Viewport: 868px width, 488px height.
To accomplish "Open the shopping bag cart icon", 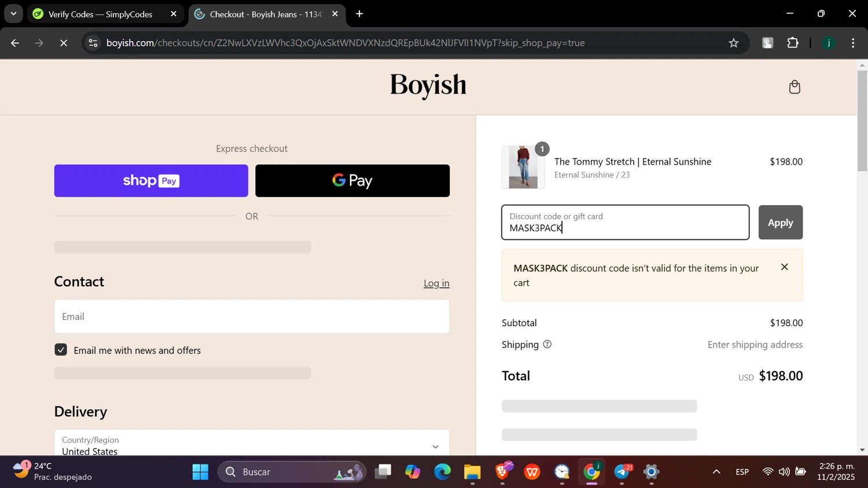I will pos(795,87).
